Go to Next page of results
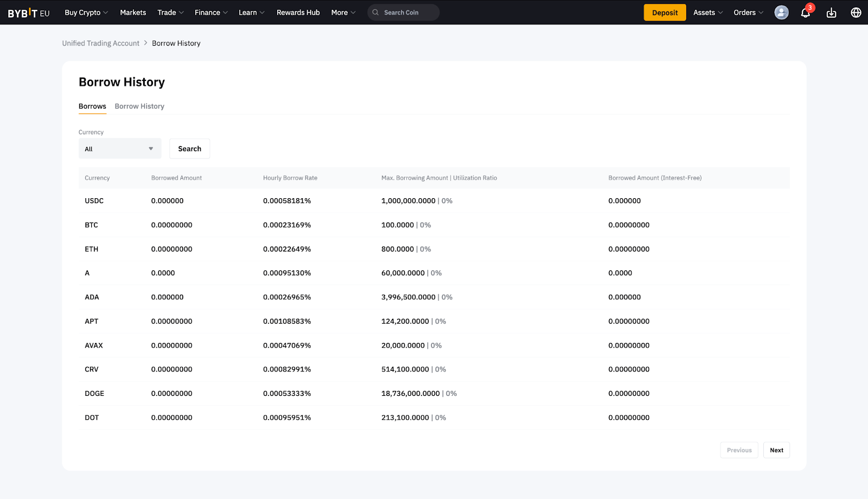This screenshot has height=499, width=868. tap(776, 450)
